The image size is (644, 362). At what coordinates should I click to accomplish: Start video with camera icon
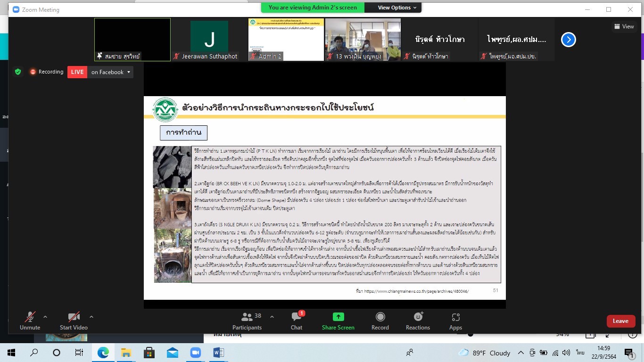coord(74,321)
